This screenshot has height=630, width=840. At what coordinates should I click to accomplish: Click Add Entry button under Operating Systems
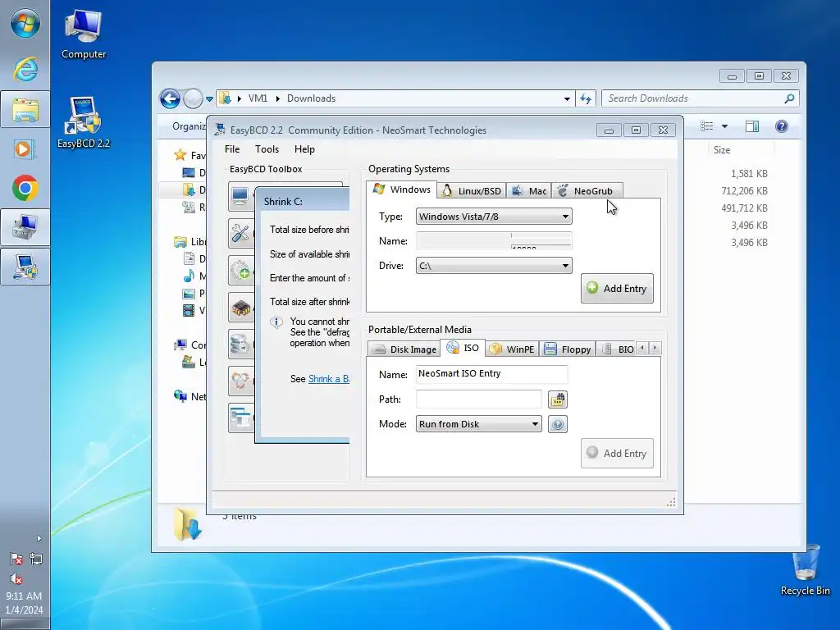617,288
